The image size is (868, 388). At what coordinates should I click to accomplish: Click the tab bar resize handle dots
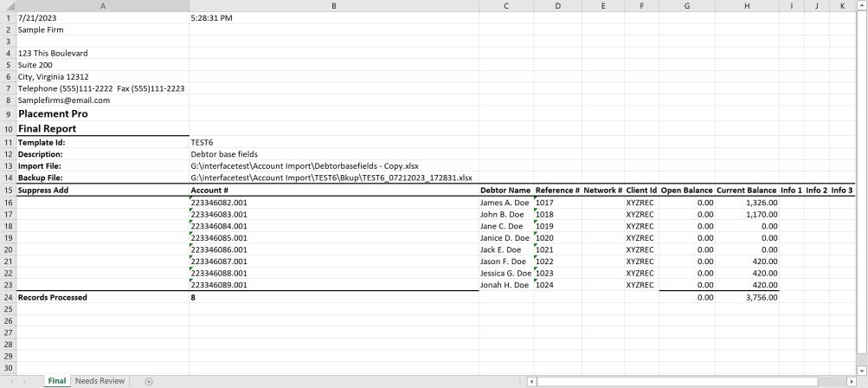click(518, 381)
